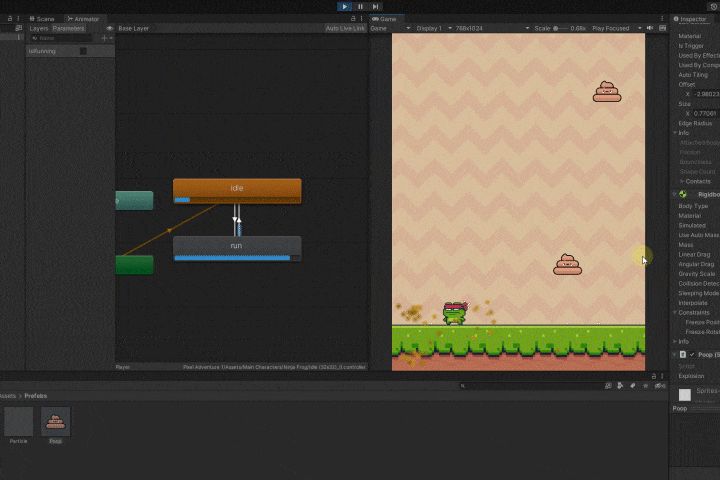720x480 pixels.
Task: Collapse the Constraints foldout
Action: point(675,312)
